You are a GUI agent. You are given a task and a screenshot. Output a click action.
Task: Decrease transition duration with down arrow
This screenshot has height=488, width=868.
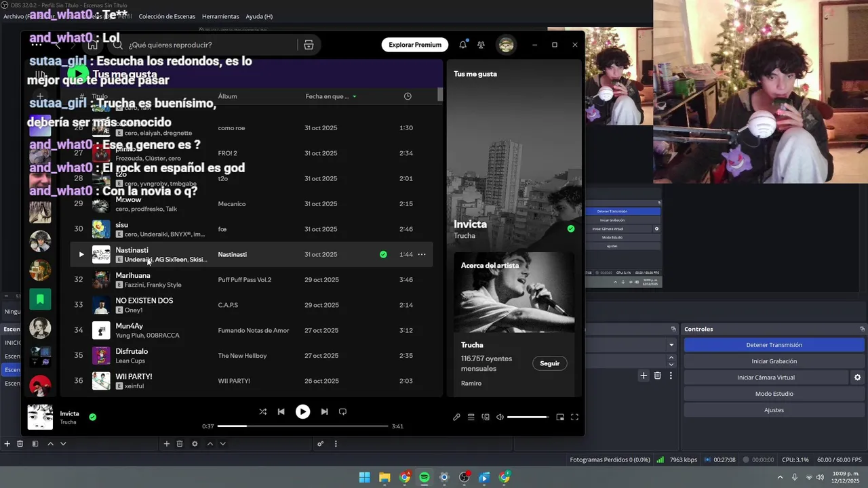coord(671,364)
